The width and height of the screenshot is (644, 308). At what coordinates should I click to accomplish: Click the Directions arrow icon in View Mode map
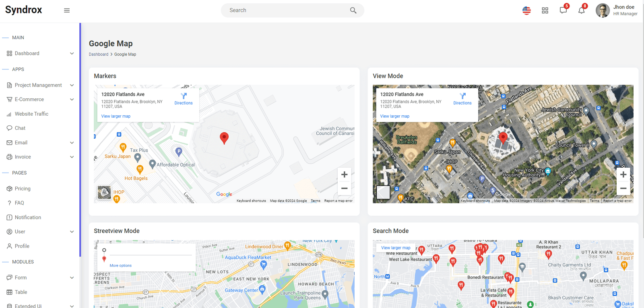[x=462, y=96]
